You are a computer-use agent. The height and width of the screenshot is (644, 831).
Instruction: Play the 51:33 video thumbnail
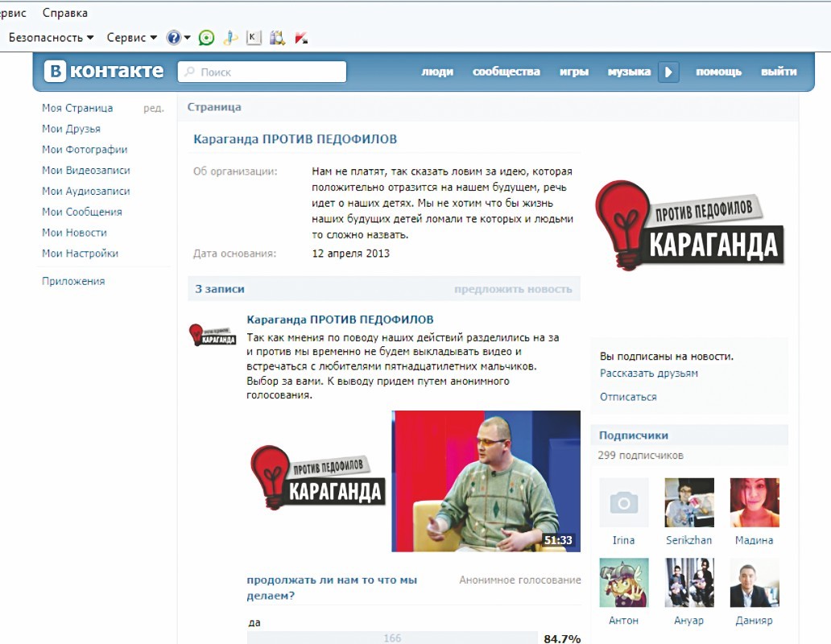coord(486,481)
